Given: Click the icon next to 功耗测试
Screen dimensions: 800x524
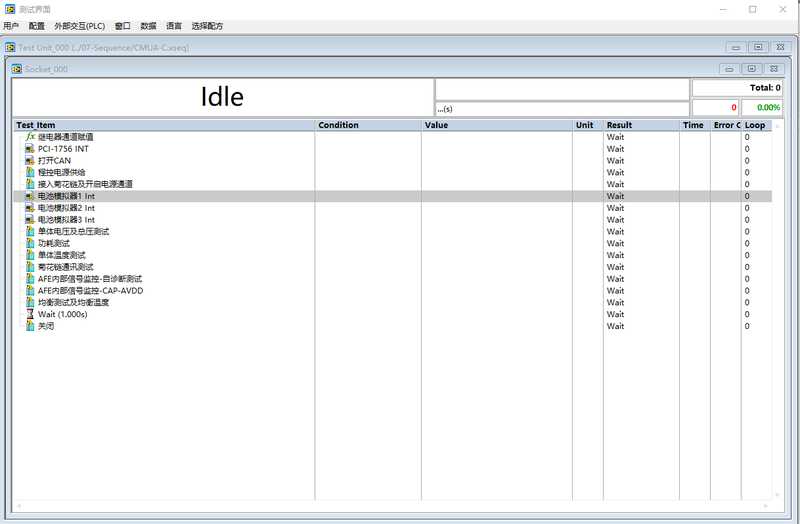Looking at the screenshot, I should (30, 243).
